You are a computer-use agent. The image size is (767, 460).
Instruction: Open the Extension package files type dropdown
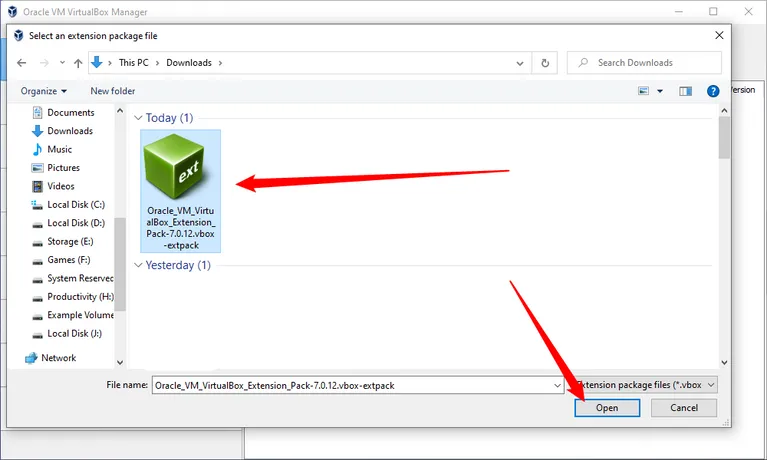[x=645, y=385]
